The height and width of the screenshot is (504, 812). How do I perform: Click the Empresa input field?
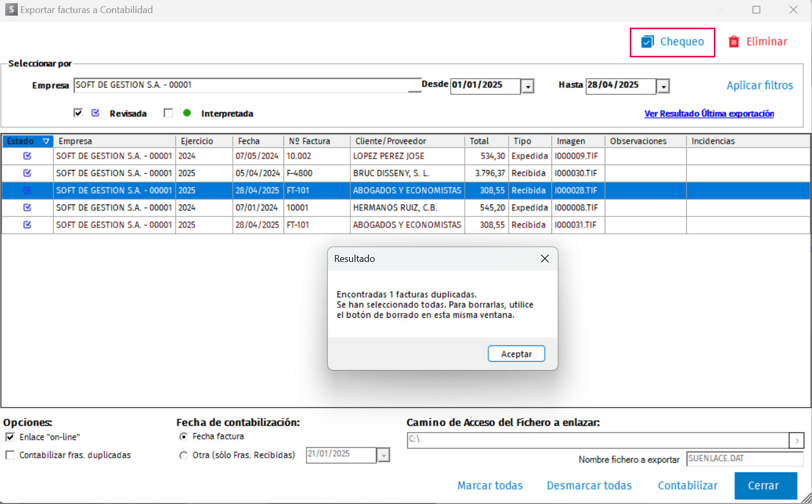coord(248,85)
